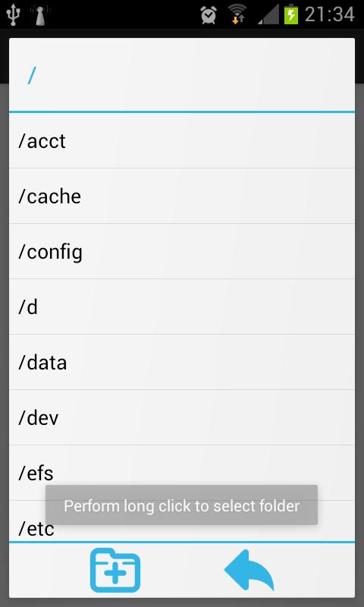364x607 pixels.
Task: Create a new folder with plus icon
Action: click(x=115, y=570)
